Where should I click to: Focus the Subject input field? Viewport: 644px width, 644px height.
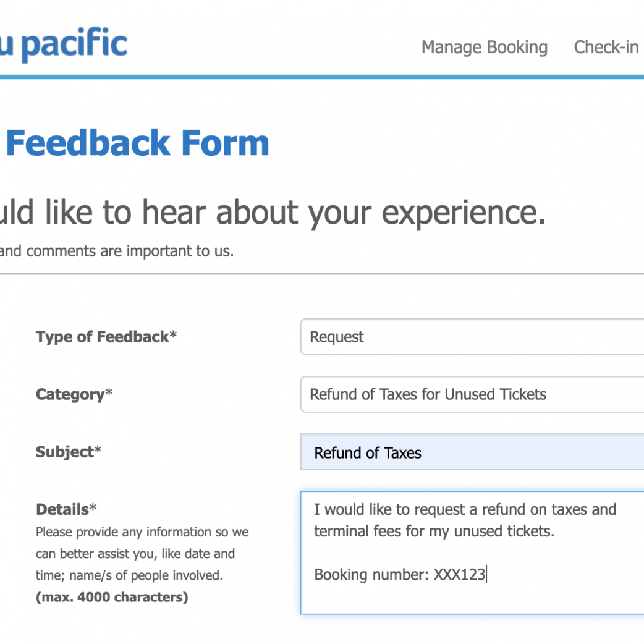pos(472,452)
